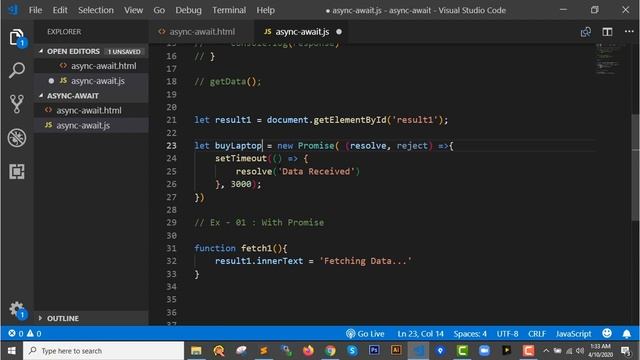Screen dimensions: 640x360
Task: Open the Terminal menu
Action: pyautogui.click(x=229, y=10)
